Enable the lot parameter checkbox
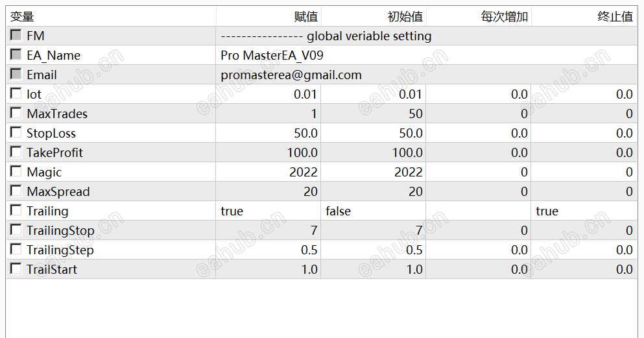 pos(16,93)
